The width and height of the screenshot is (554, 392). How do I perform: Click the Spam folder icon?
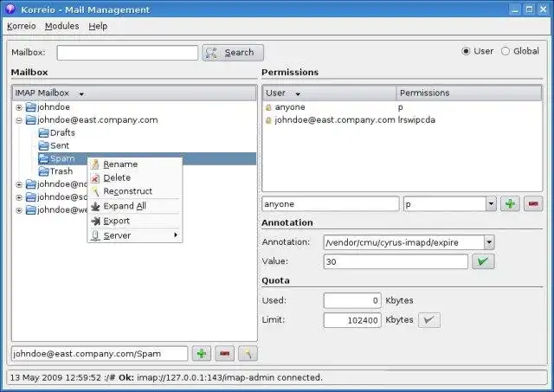[44, 158]
